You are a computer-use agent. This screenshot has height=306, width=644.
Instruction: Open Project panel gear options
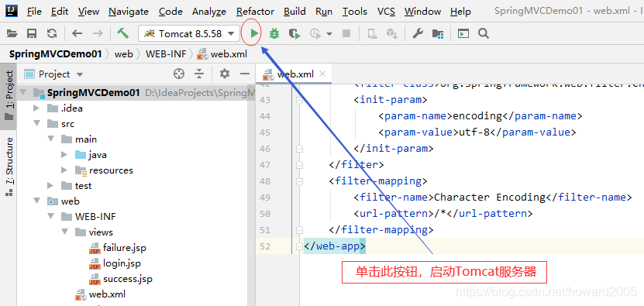[224, 74]
